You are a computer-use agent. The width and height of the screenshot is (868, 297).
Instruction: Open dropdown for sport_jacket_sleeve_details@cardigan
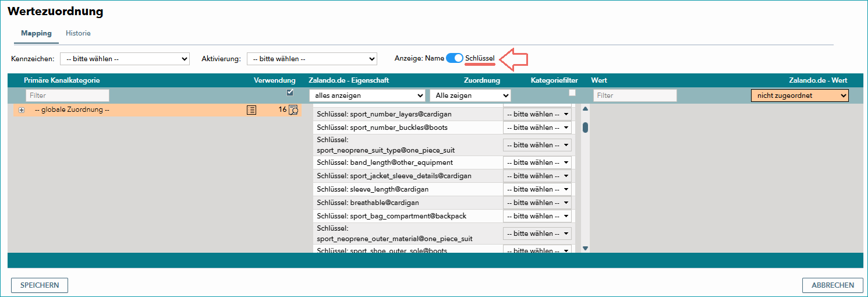[537, 176]
